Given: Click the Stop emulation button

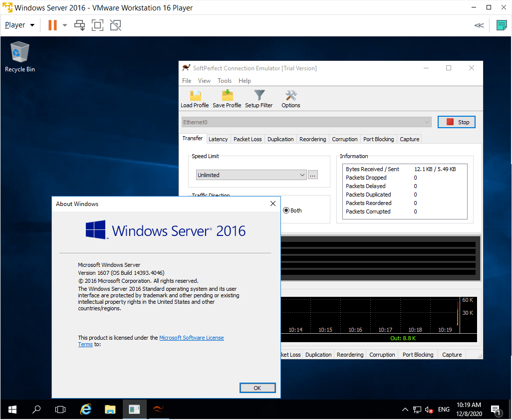Looking at the screenshot, I should [x=457, y=122].
